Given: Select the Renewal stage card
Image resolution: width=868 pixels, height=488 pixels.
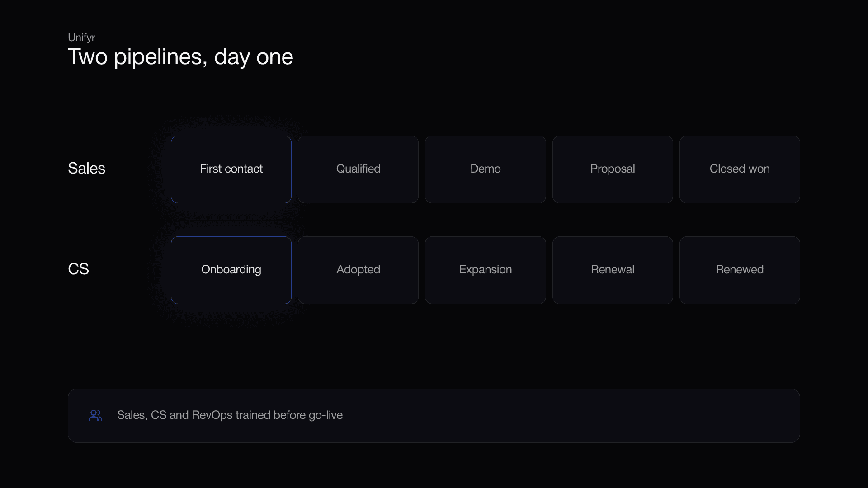Looking at the screenshot, I should click(613, 270).
